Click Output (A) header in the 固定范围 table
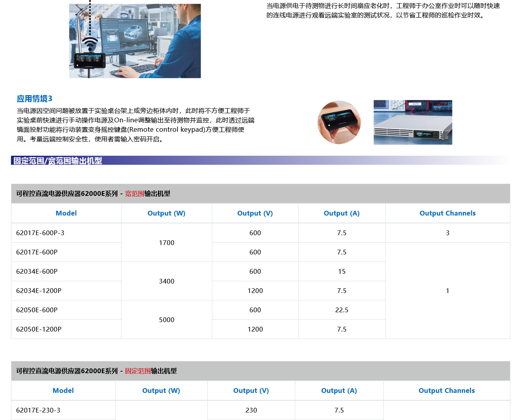Viewport: 519px width, 420px height. click(x=339, y=391)
